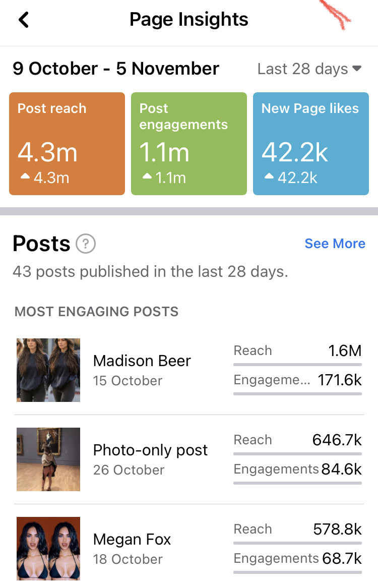Click the 171.6k engagements bar
This screenshot has width=378, height=588.
(x=297, y=394)
